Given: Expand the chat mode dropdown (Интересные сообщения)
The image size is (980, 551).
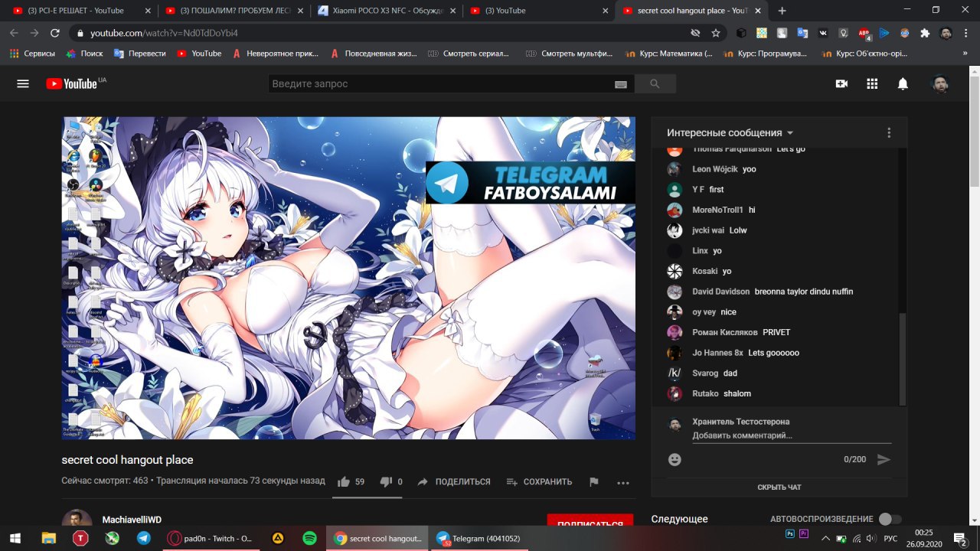Looking at the screenshot, I should point(730,132).
